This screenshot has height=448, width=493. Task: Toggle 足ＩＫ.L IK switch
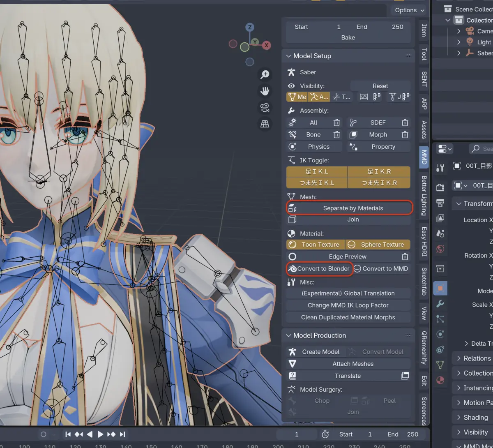click(x=317, y=171)
